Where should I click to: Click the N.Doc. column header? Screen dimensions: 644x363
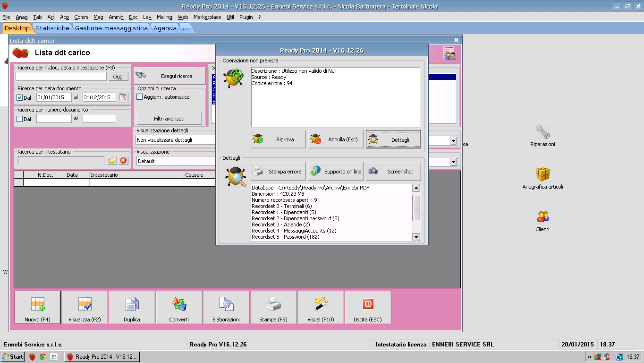[x=39, y=175]
